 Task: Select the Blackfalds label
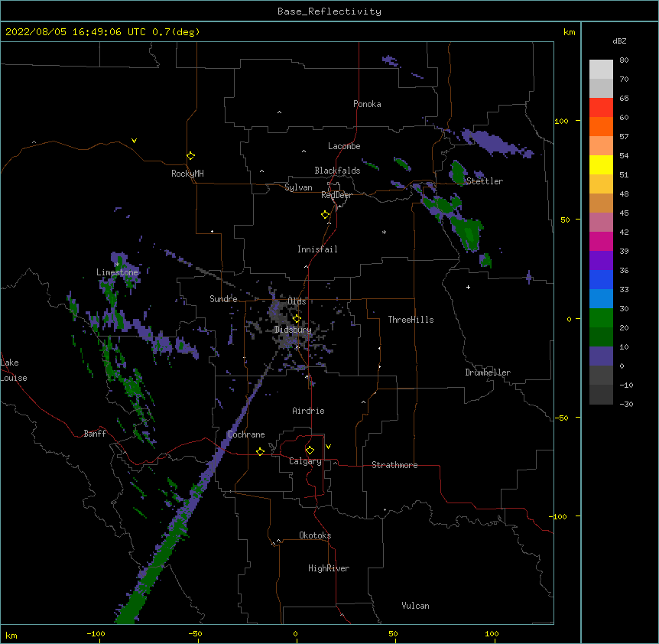[x=337, y=171]
